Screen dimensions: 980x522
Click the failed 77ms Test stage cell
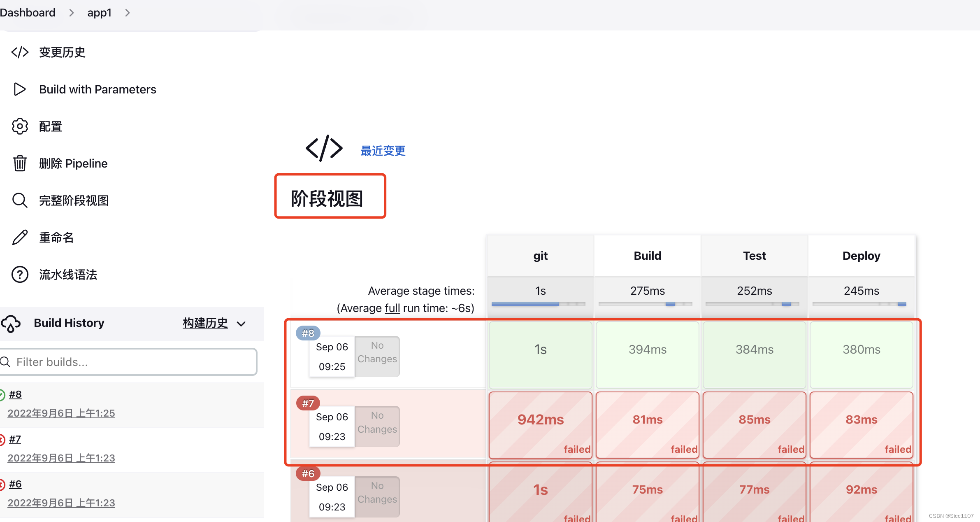click(755, 492)
